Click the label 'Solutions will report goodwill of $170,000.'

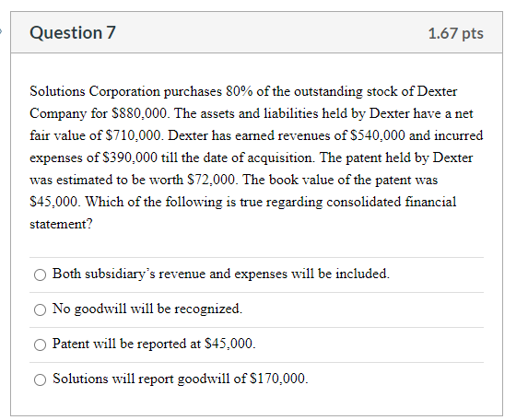point(181,379)
